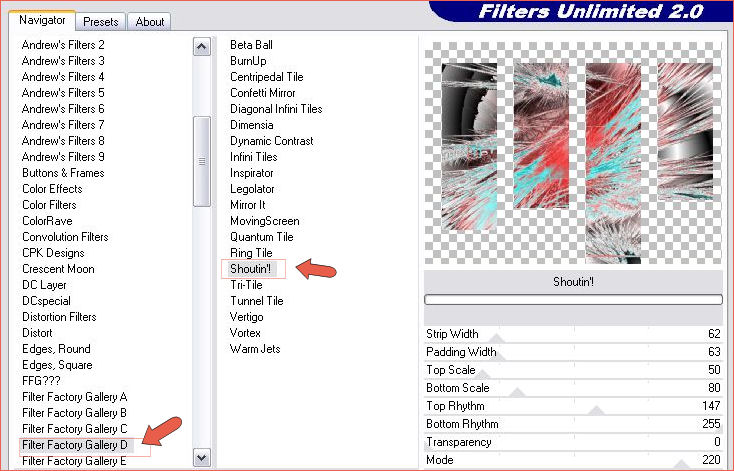734x471 pixels.
Task: Click the filter preview thumbnail
Action: [573, 150]
